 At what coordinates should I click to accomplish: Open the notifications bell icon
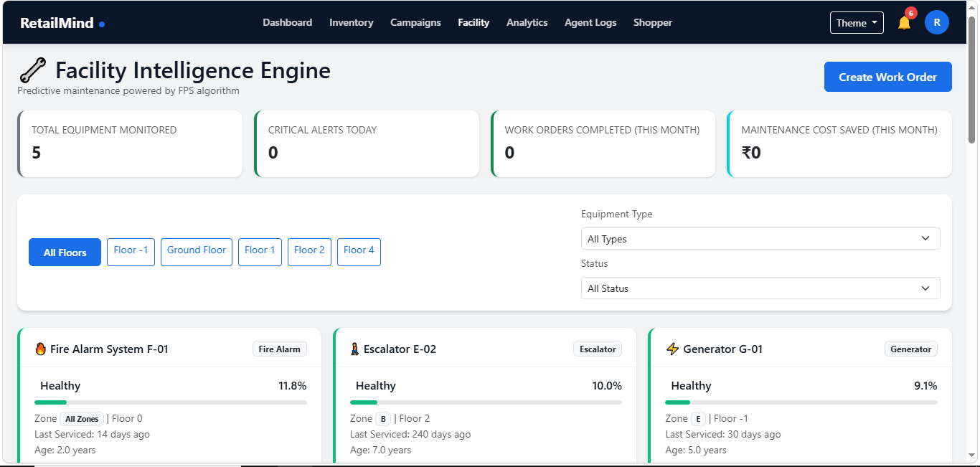coord(904,23)
